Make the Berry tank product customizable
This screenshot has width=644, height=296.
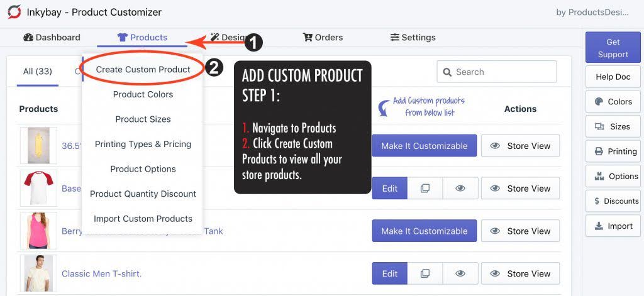424,231
